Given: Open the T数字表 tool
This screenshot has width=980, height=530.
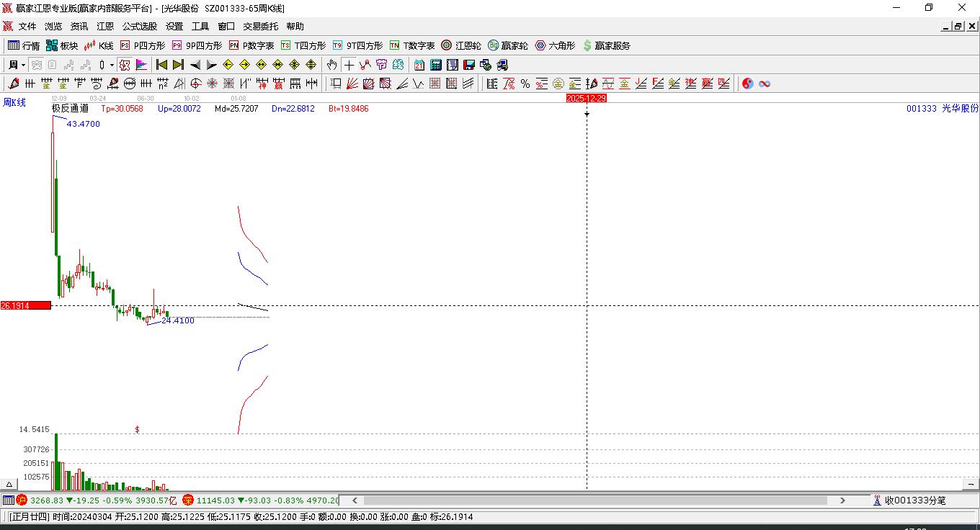Looking at the screenshot, I should click(x=412, y=45).
